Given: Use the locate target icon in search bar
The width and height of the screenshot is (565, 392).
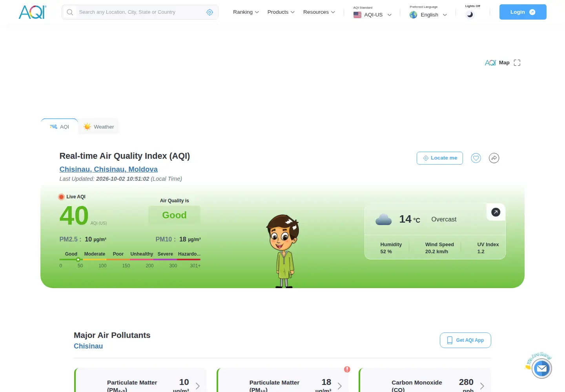Looking at the screenshot, I should point(210,12).
